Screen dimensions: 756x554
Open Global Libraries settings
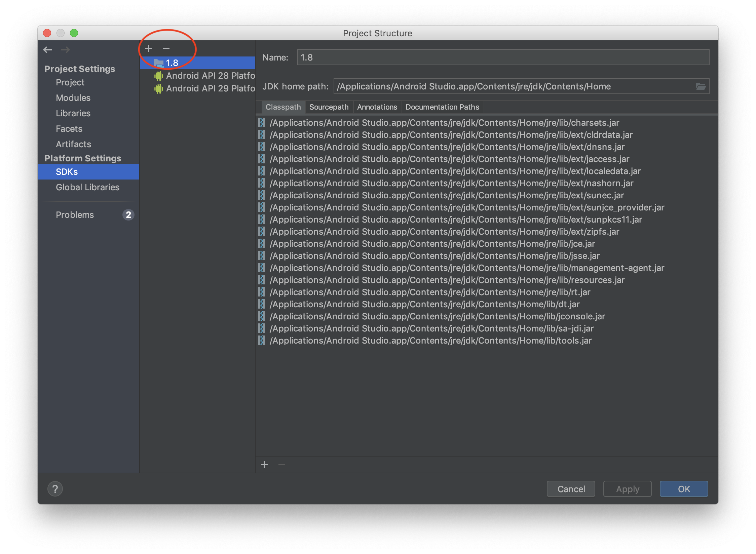point(87,187)
